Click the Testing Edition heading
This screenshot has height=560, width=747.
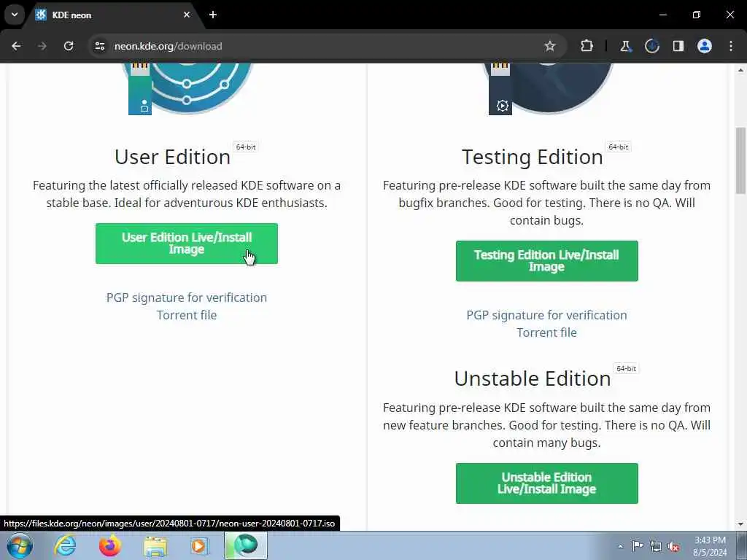click(532, 157)
